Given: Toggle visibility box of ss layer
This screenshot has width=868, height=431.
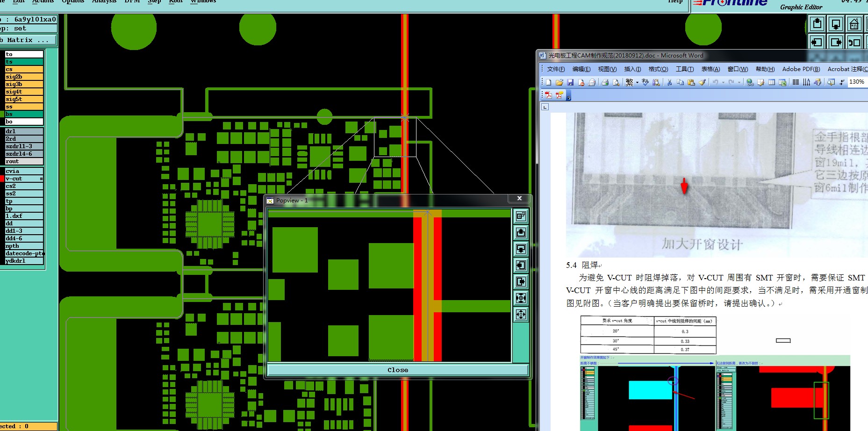Looking at the screenshot, I should pos(2,107).
